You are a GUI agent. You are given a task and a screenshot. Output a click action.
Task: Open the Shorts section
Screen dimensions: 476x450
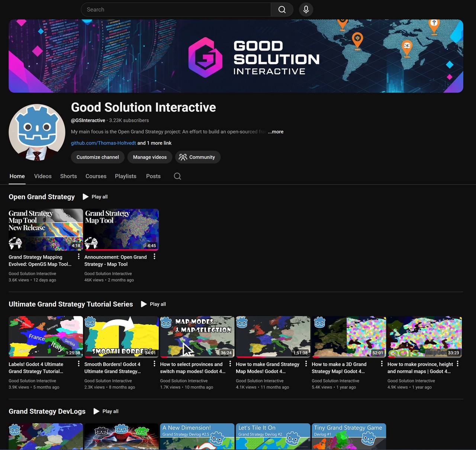coord(68,176)
